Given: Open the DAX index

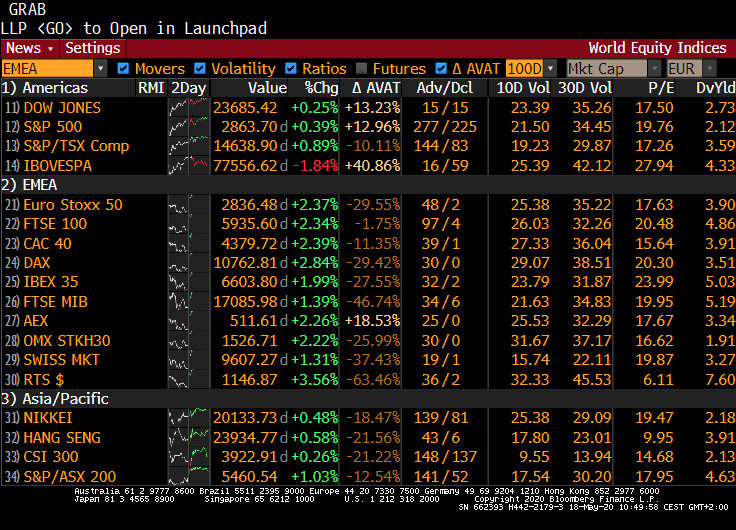Looking at the screenshot, I should click(37, 263).
